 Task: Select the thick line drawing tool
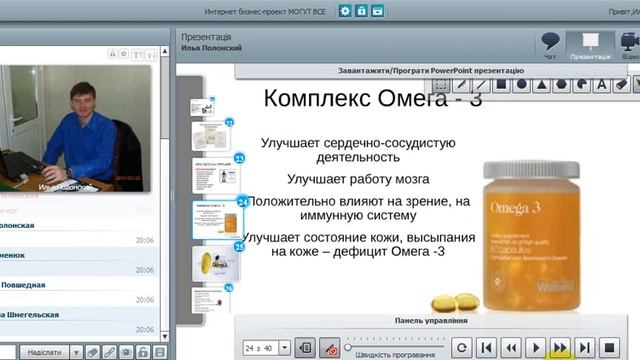tap(461, 85)
